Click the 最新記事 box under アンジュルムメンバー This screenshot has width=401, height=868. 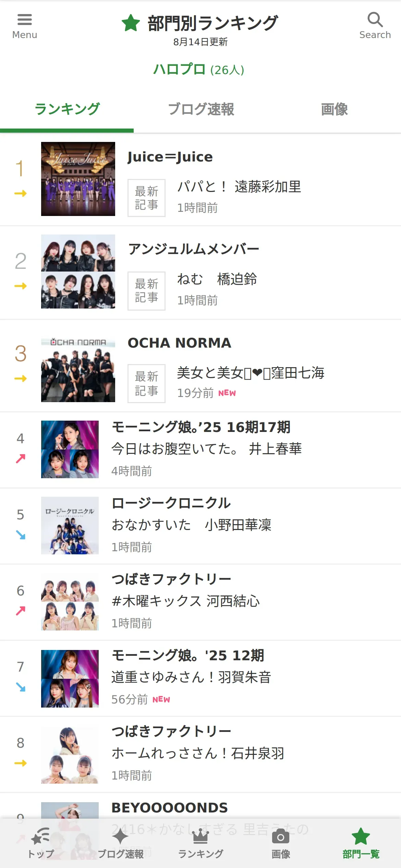click(x=146, y=291)
